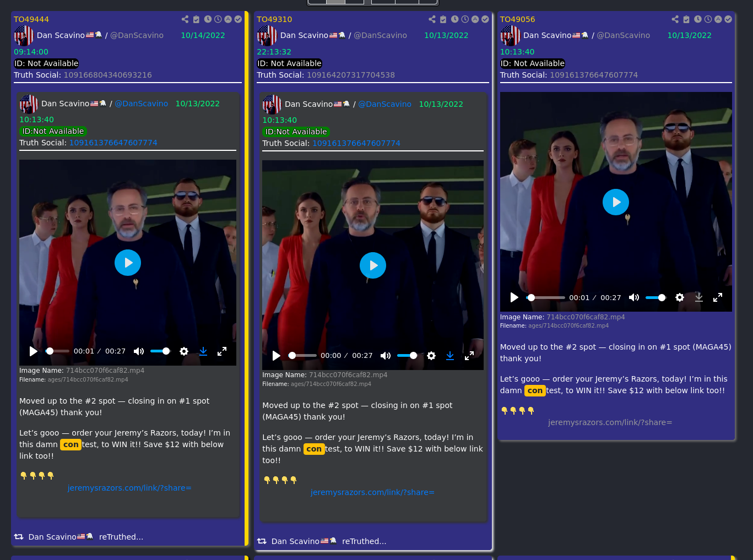
Task: Share the post on card TO49310
Action: tap(432, 19)
